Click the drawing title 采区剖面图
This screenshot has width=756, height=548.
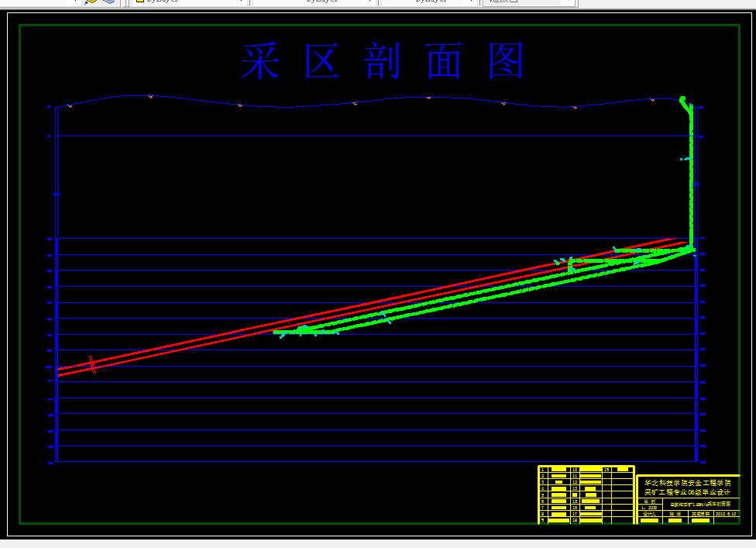point(382,60)
